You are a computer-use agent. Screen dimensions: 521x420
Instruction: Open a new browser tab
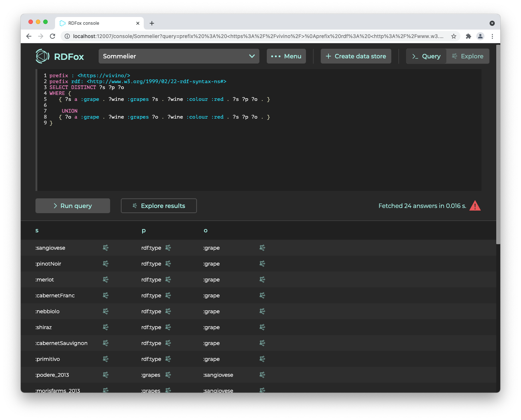click(x=152, y=23)
